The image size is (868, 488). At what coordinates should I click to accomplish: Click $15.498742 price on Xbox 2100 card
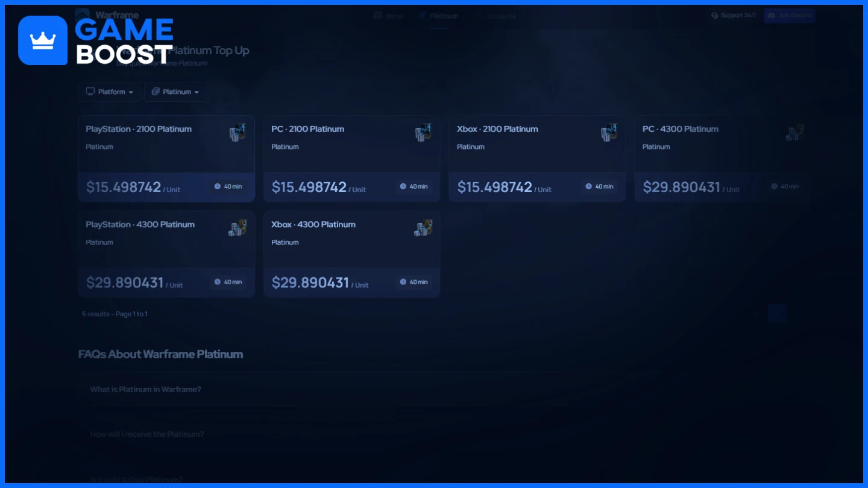495,187
